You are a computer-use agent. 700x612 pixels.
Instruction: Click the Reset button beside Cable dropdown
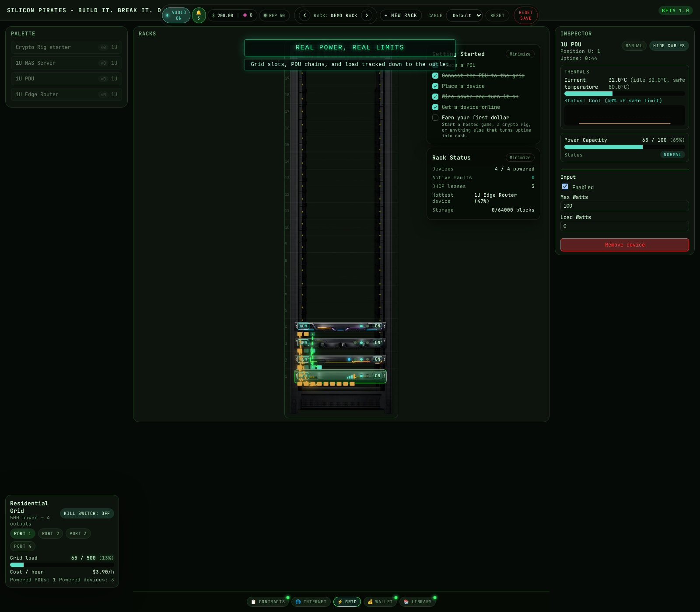pyautogui.click(x=497, y=15)
